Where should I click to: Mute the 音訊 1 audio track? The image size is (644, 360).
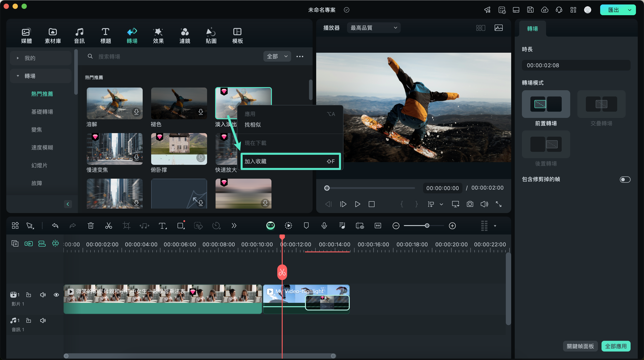tap(43, 320)
